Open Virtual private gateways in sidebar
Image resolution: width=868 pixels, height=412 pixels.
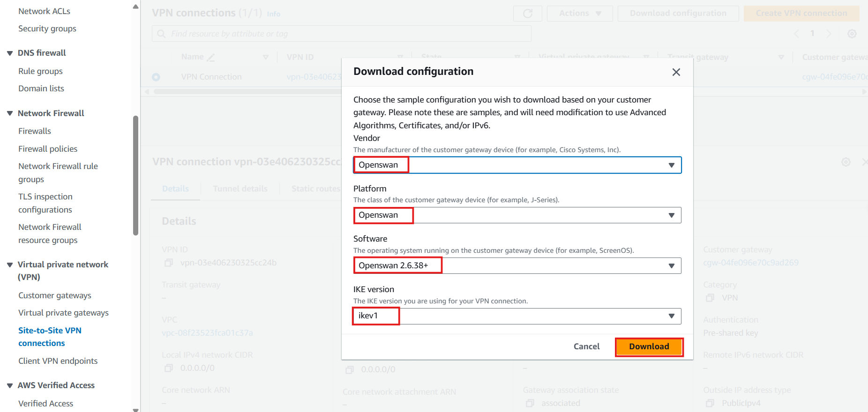pos(63,313)
